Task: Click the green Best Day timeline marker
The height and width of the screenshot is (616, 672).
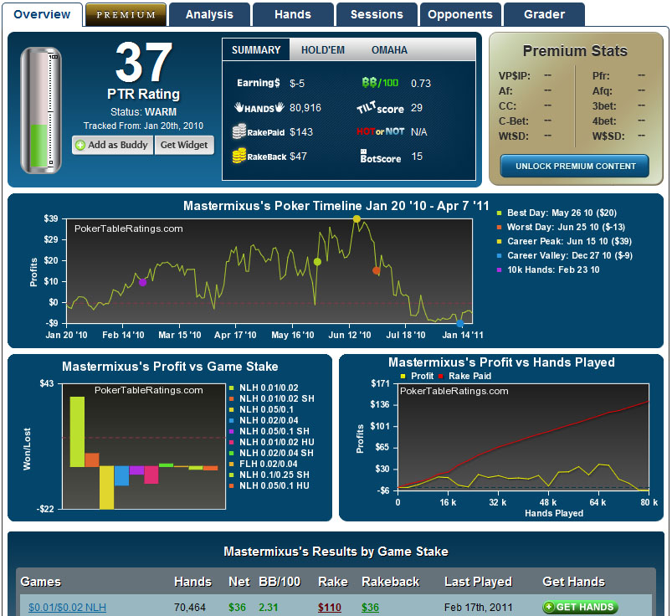Action: tap(317, 262)
